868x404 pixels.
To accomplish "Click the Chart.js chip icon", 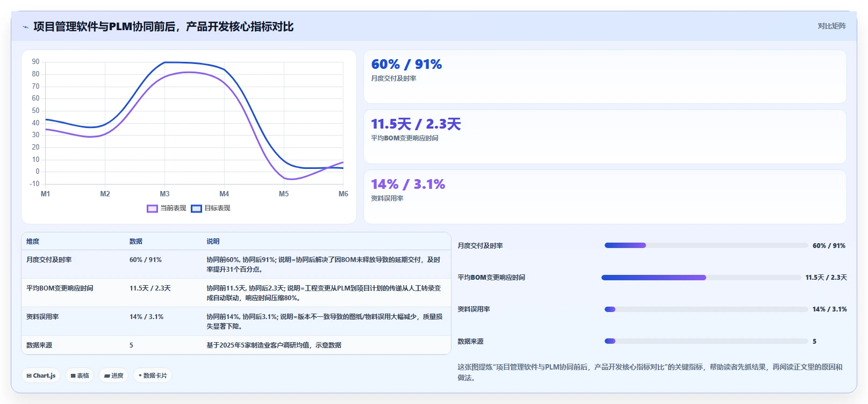I will point(29,376).
